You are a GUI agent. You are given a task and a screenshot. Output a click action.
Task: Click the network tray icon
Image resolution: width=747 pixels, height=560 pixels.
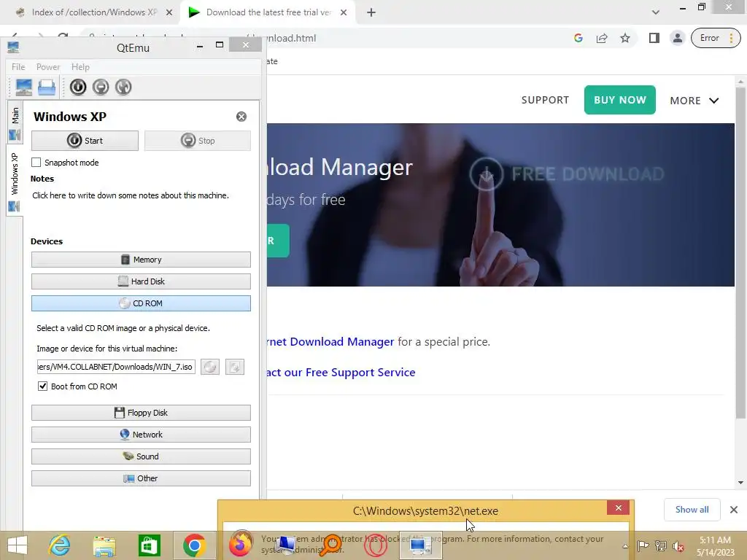661,545
